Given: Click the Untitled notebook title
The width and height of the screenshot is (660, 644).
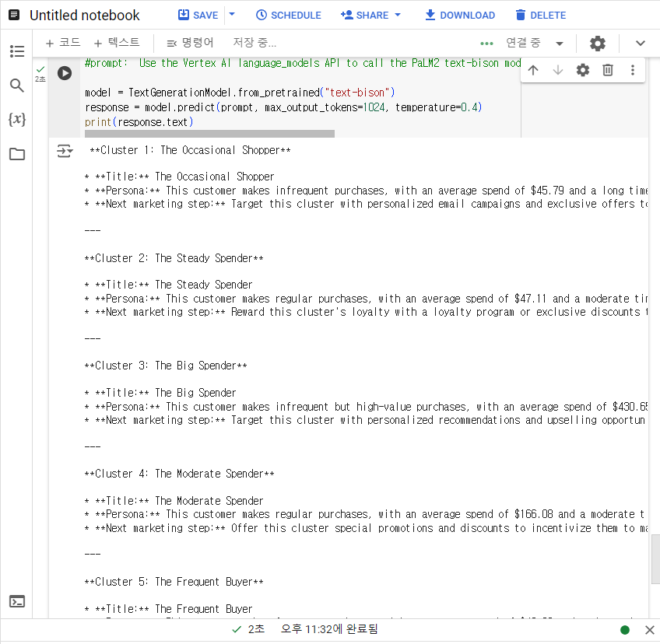Looking at the screenshot, I should (85, 15).
